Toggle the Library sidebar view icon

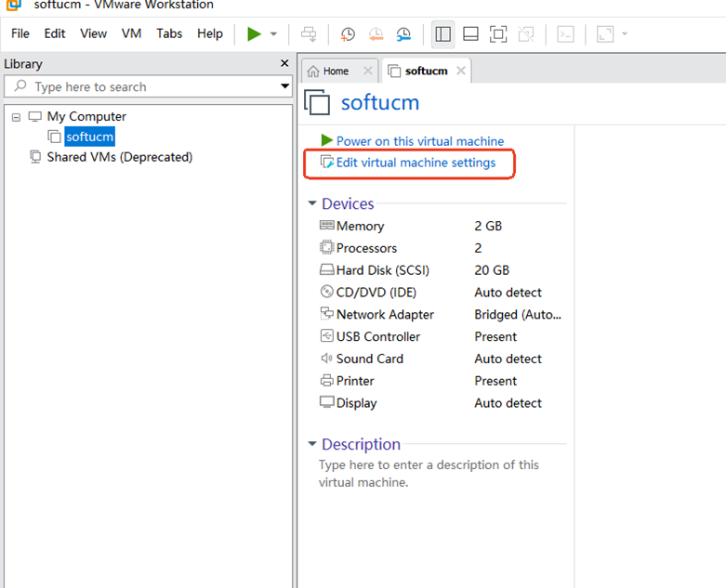point(443,33)
